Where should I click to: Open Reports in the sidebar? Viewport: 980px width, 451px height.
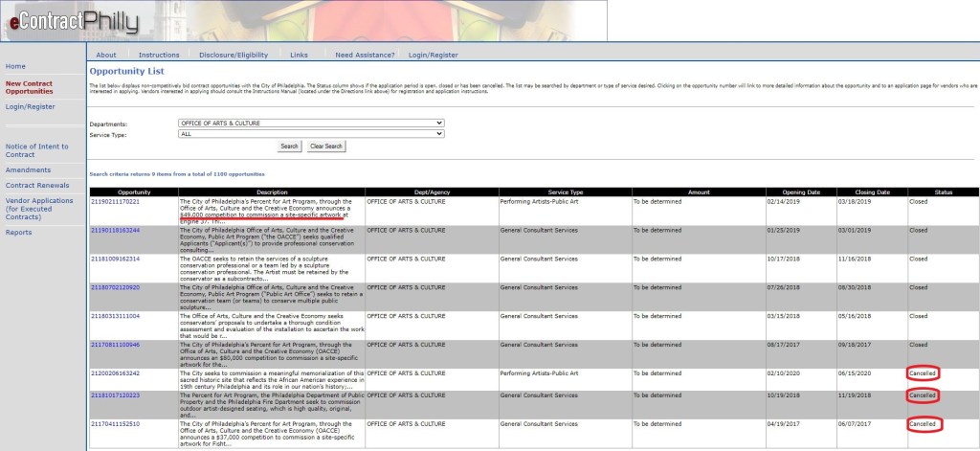click(18, 233)
